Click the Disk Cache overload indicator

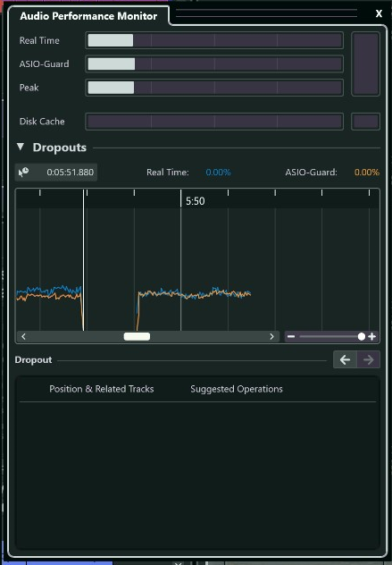click(x=365, y=122)
